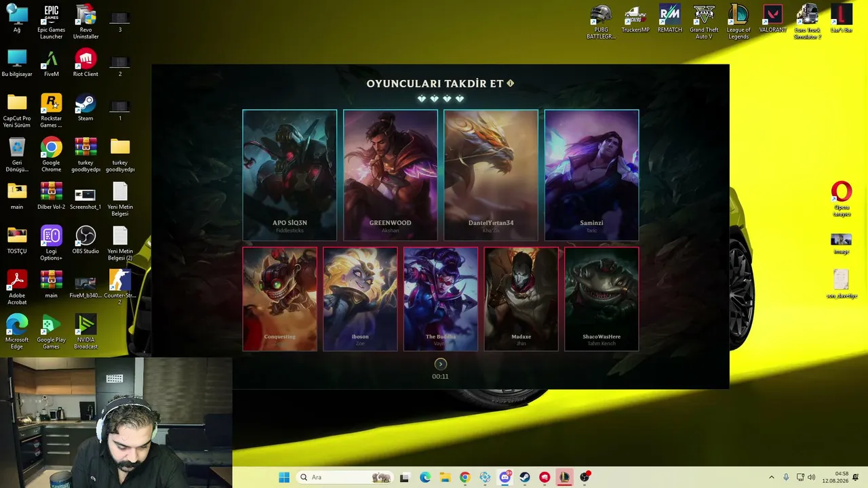
Task: Open the PUBG BATTLEGROUNDS desktop shortcut
Action: pos(601,22)
